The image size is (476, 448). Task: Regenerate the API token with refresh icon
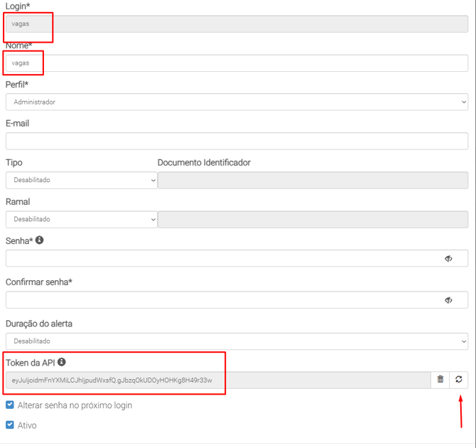click(x=459, y=380)
